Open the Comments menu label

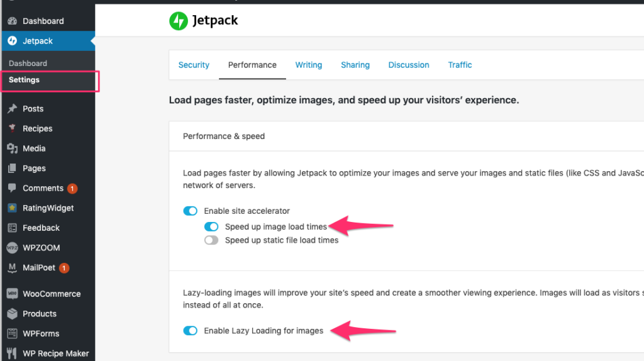[43, 188]
